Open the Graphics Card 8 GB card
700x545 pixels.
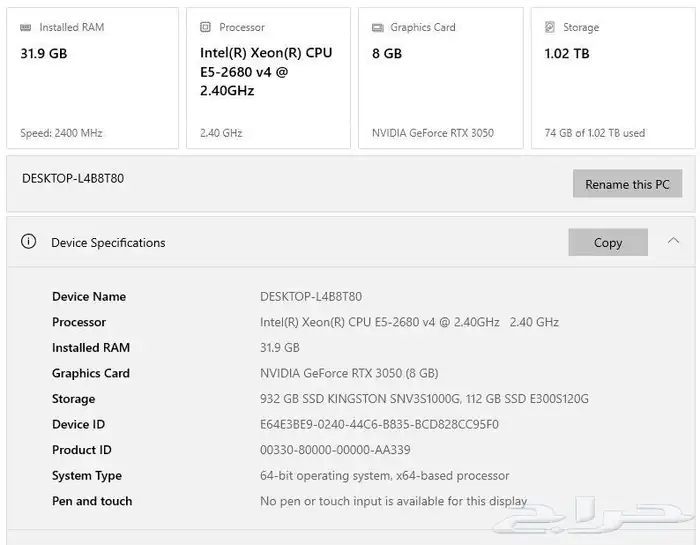(441, 78)
